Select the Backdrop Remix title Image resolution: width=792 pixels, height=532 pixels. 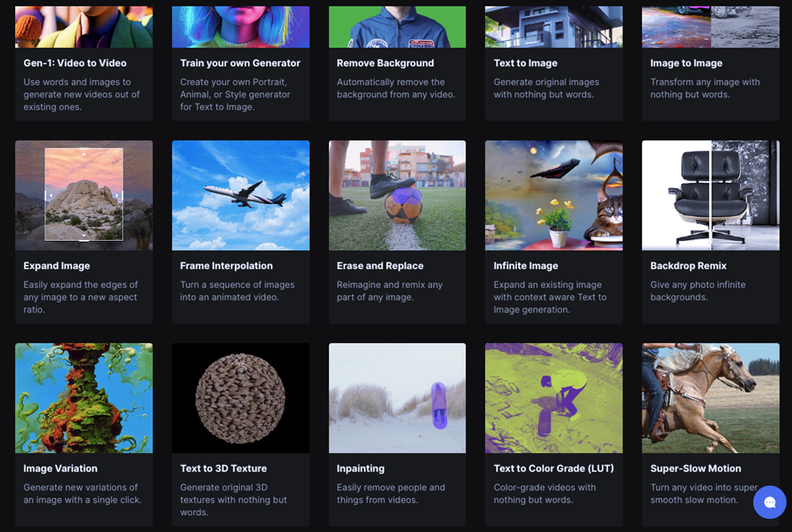point(688,266)
